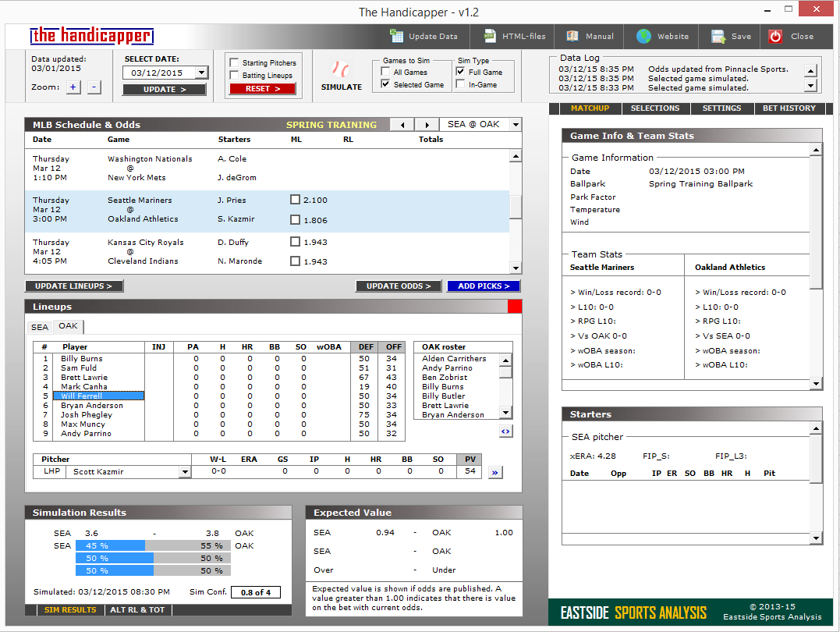Go to previous game with left arrow

(x=402, y=125)
